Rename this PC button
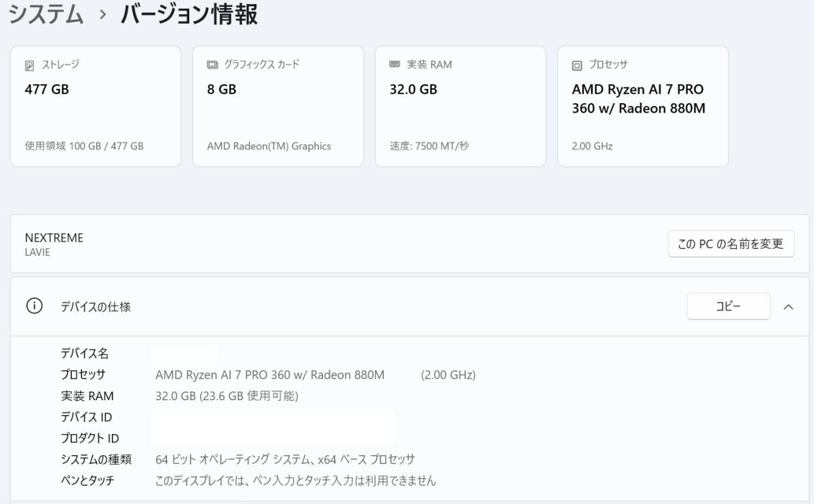The width and height of the screenshot is (814, 504). pyautogui.click(x=731, y=244)
